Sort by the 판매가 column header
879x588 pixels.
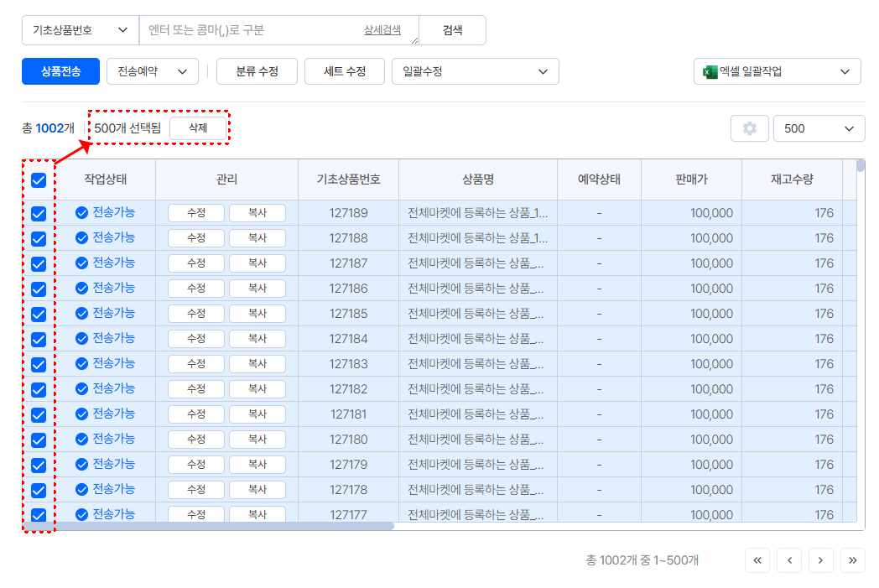690,180
